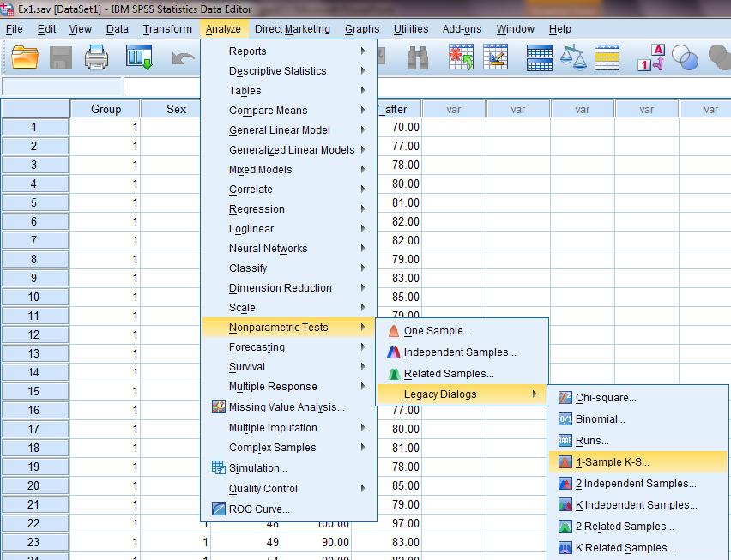Open Missing Value Analysis from the menu
The height and width of the screenshot is (560, 731).
pyautogui.click(x=288, y=407)
